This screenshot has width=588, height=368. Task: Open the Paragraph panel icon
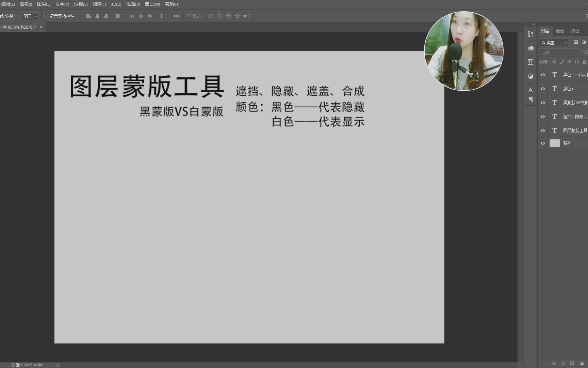(530, 99)
